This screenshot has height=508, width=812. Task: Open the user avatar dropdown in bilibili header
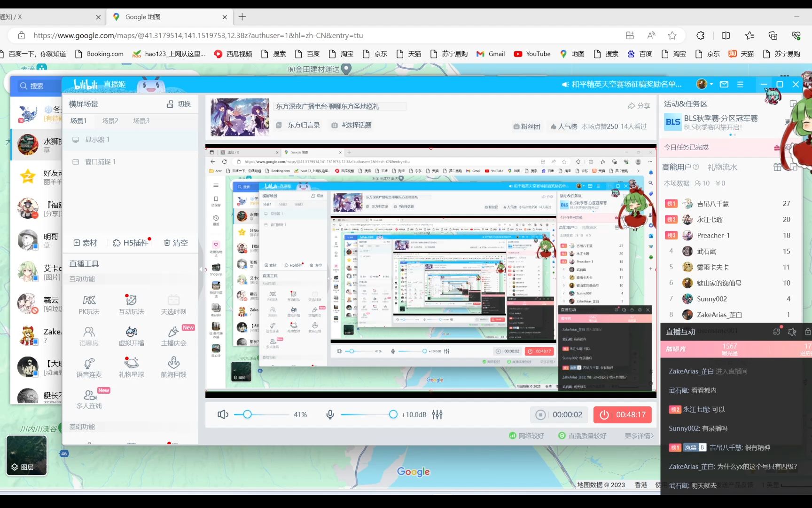pyautogui.click(x=704, y=84)
